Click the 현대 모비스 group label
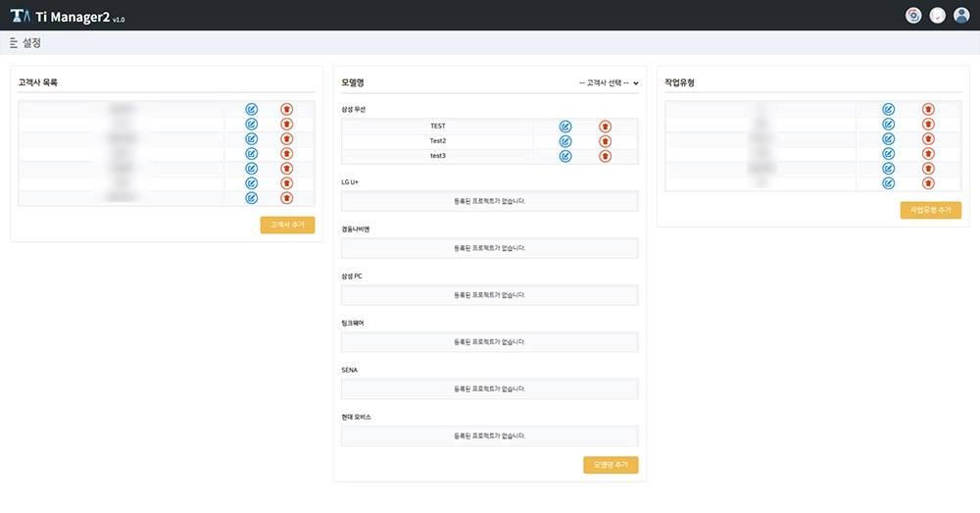This screenshot has width=980, height=513. [357, 417]
